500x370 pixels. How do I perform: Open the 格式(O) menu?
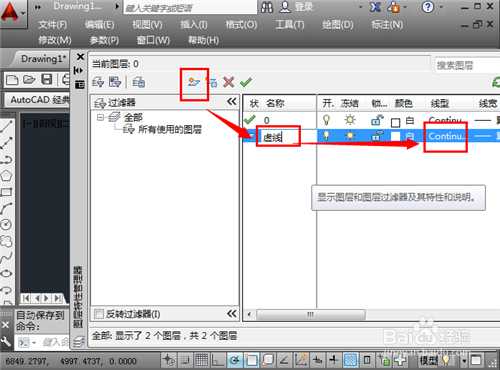click(241, 25)
